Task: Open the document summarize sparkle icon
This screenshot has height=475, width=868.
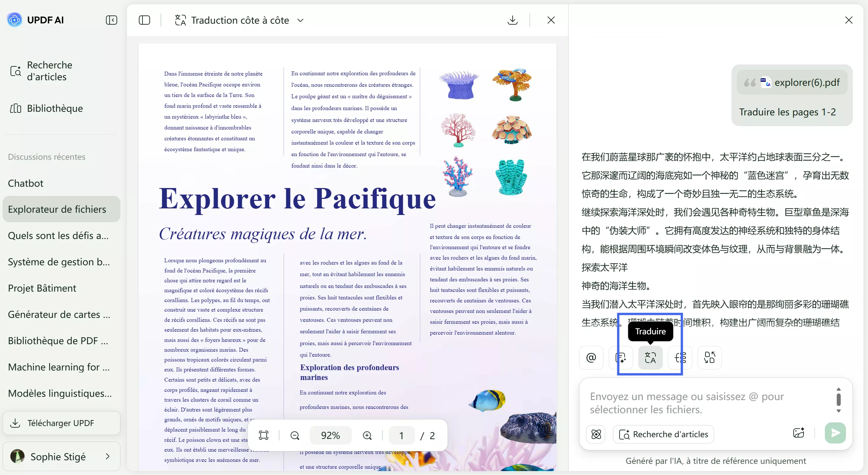Action: [x=621, y=358]
